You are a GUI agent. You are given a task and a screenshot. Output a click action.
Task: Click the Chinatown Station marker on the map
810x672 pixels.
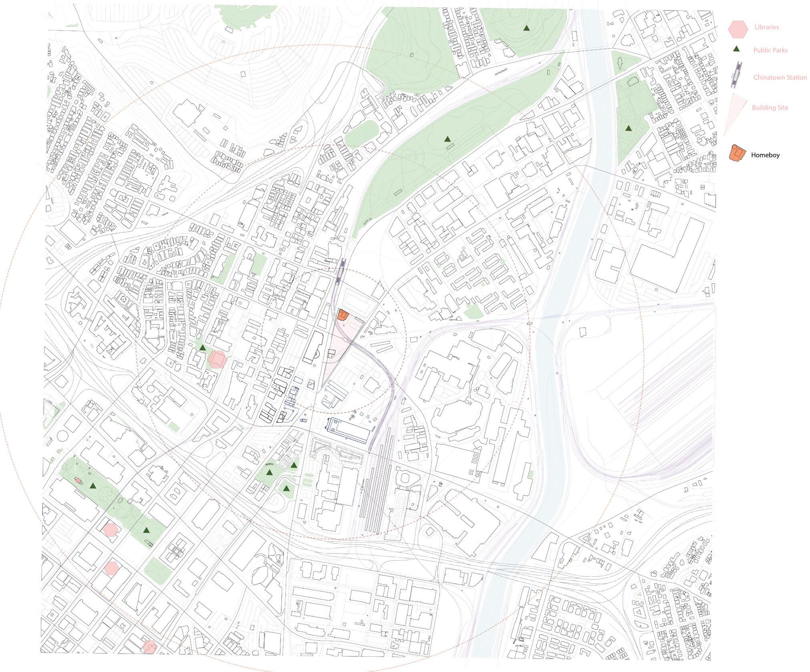coord(341,271)
